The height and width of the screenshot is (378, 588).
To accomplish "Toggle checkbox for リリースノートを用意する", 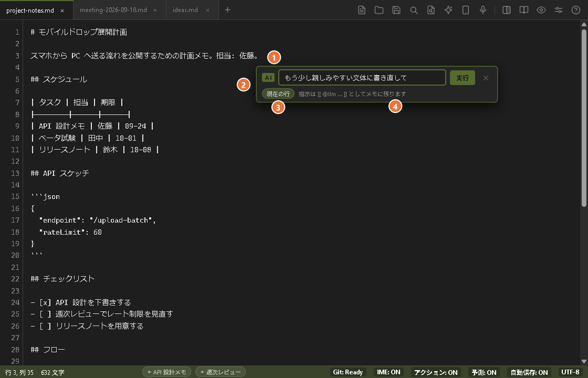I will tap(45, 326).
